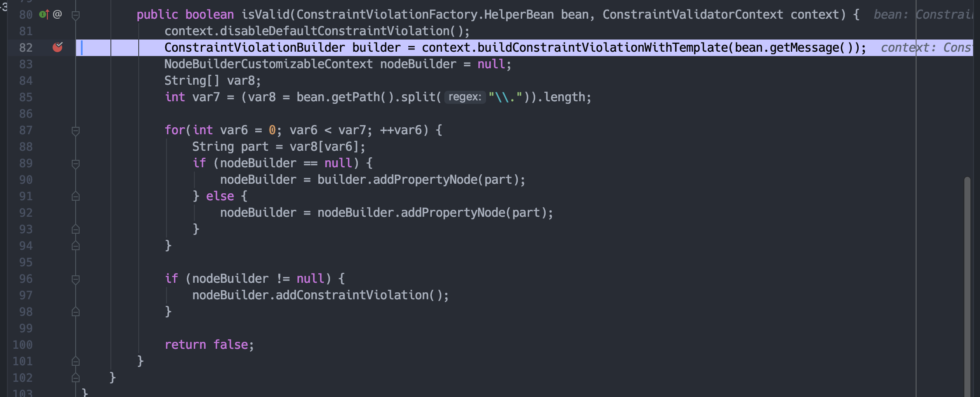This screenshot has width=980, height=397.
Task: Click the override gutter icon on line 80
Action: coord(44,14)
